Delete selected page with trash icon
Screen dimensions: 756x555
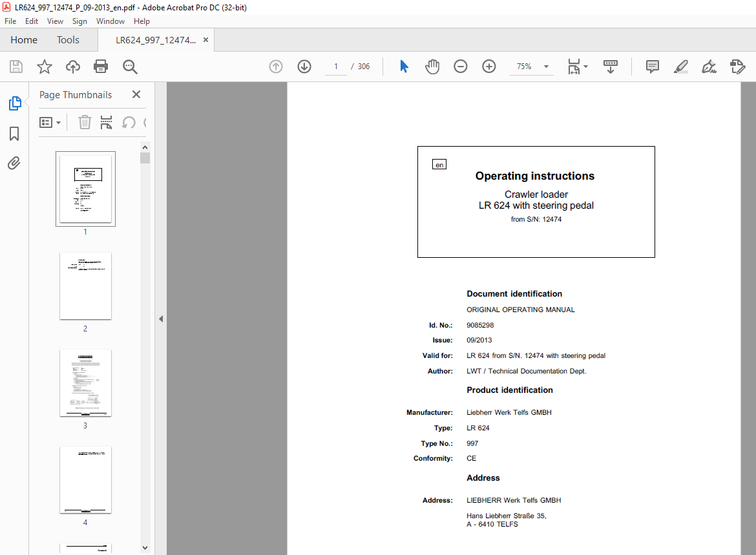[85, 123]
